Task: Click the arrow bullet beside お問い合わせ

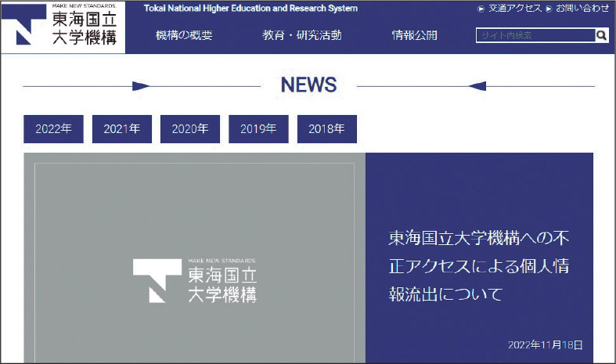Action: coord(549,9)
